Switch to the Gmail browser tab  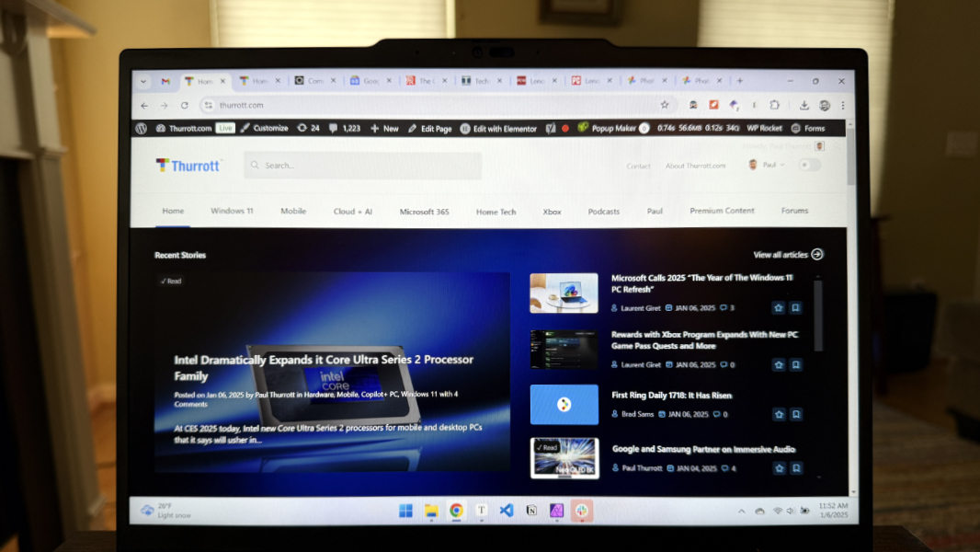[165, 81]
